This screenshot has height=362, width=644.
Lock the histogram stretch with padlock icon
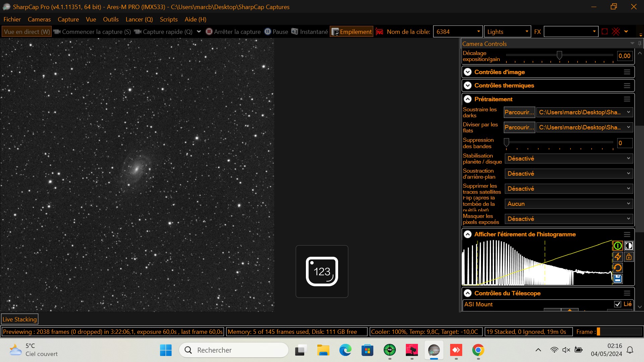pos(629,257)
